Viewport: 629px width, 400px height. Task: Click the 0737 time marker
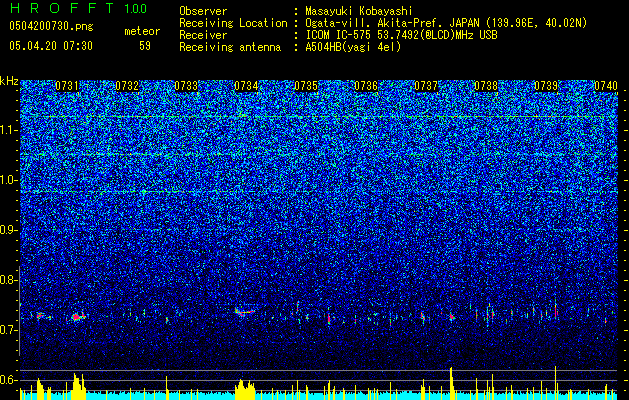[x=426, y=86]
